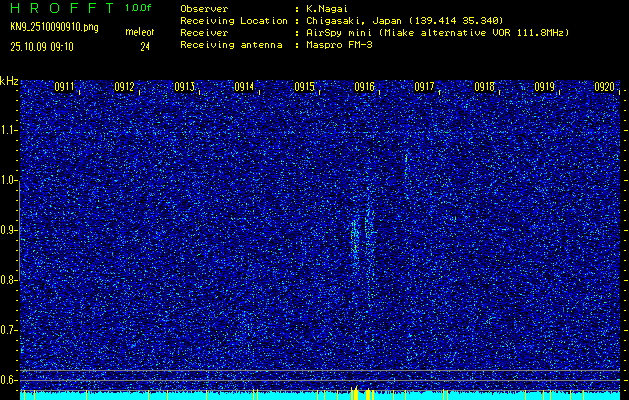Click the yellow spike in the bottom bar
This screenshot has height=400, width=629.
click(x=355, y=393)
